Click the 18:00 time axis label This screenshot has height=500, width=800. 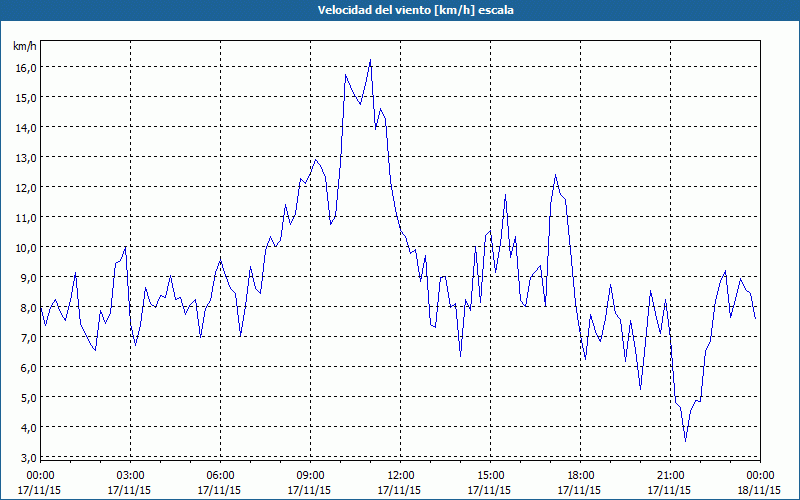581,476
